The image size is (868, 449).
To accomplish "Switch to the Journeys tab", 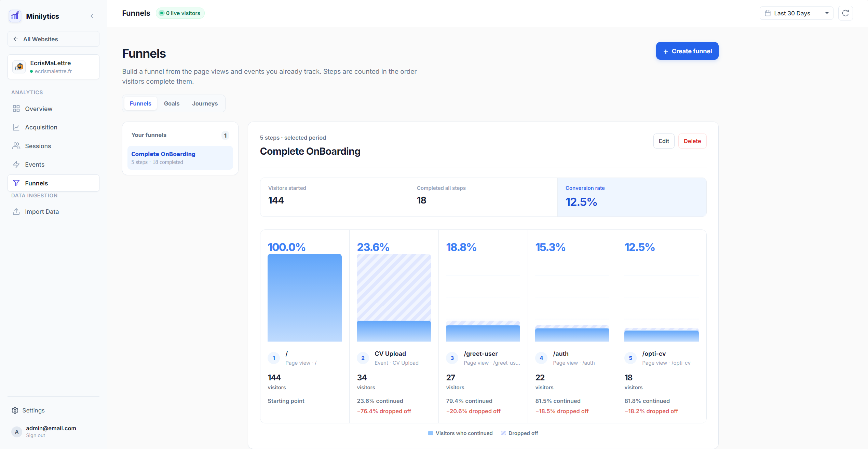I will tap(205, 103).
